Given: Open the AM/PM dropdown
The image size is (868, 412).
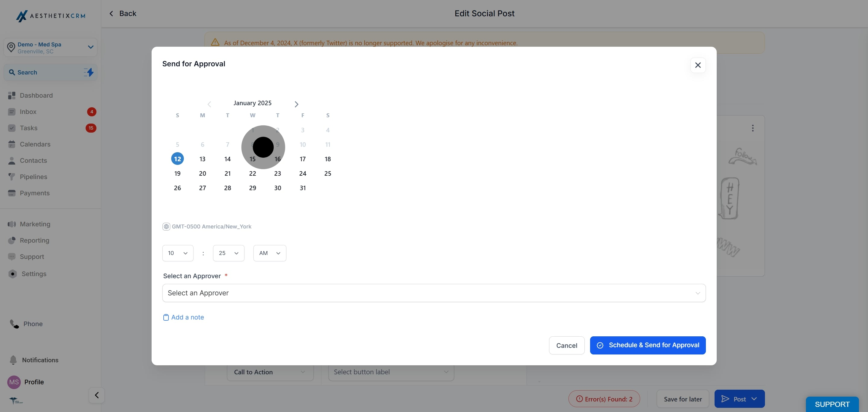Looking at the screenshot, I should [269, 253].
